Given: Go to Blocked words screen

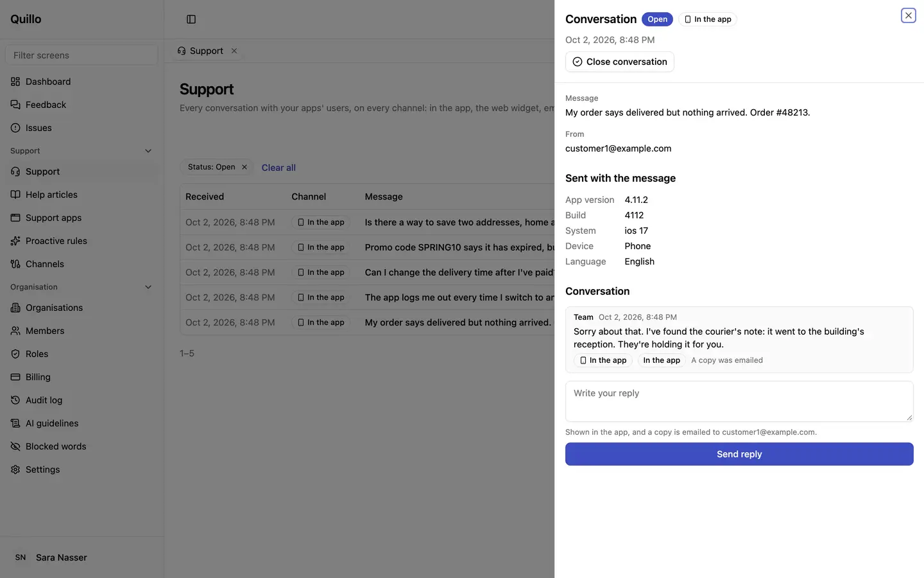Looking at the screenshot, I should point(81,446).
